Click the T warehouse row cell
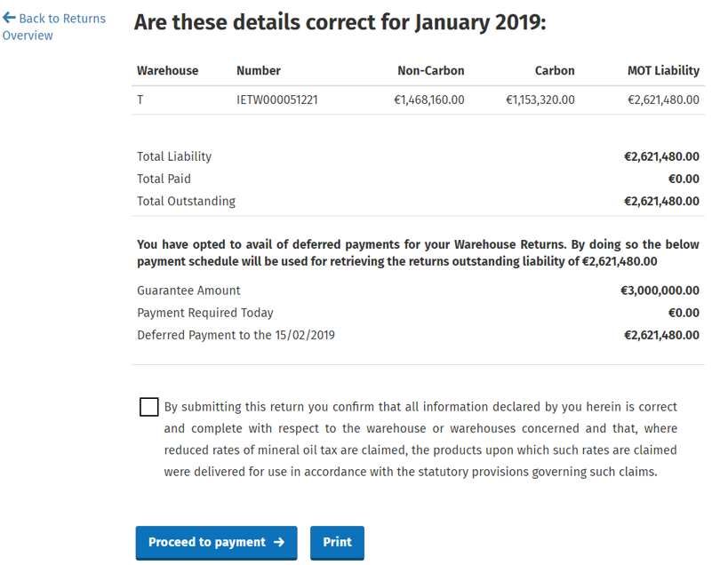 pyautogui.click(x=140, y=99)
